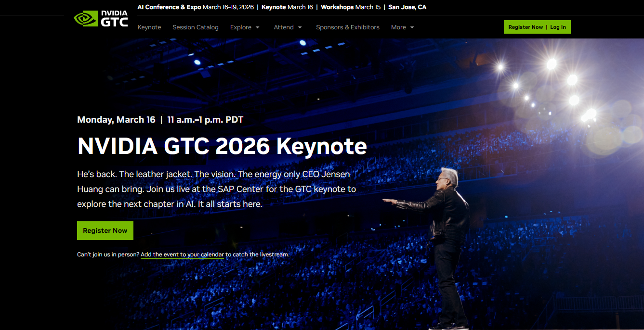Follow the Add the event to your calendar link
Screen dimensions: 644x330
click(x=182, y=254)
